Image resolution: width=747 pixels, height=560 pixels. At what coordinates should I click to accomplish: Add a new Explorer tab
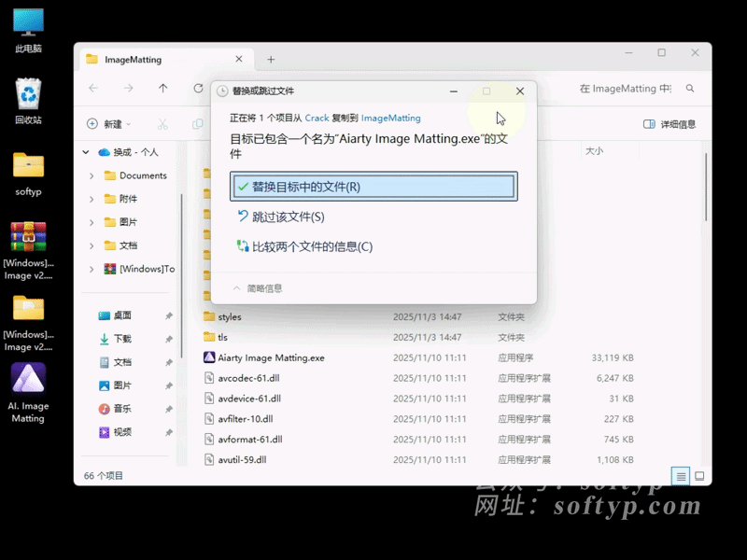[x=271, y=60]
